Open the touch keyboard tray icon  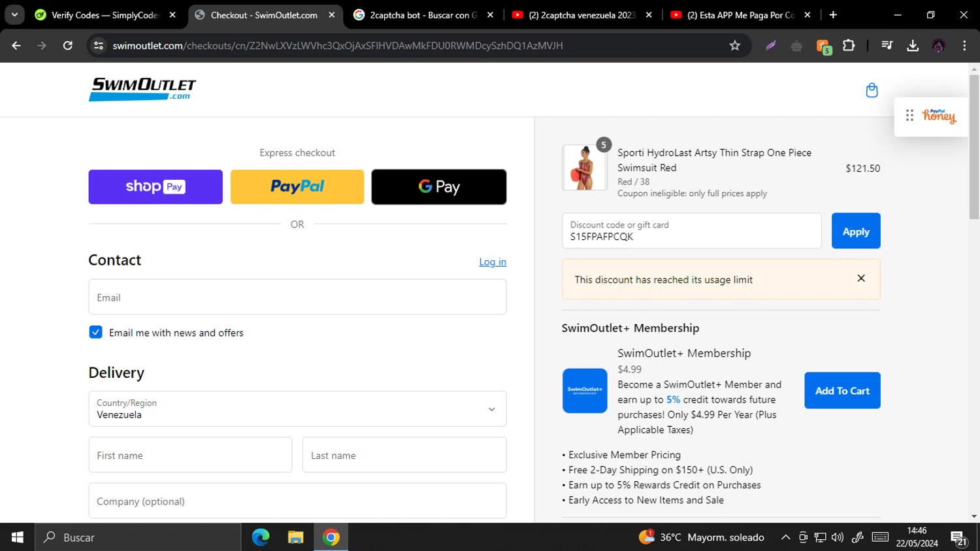[x=880, y=537]
